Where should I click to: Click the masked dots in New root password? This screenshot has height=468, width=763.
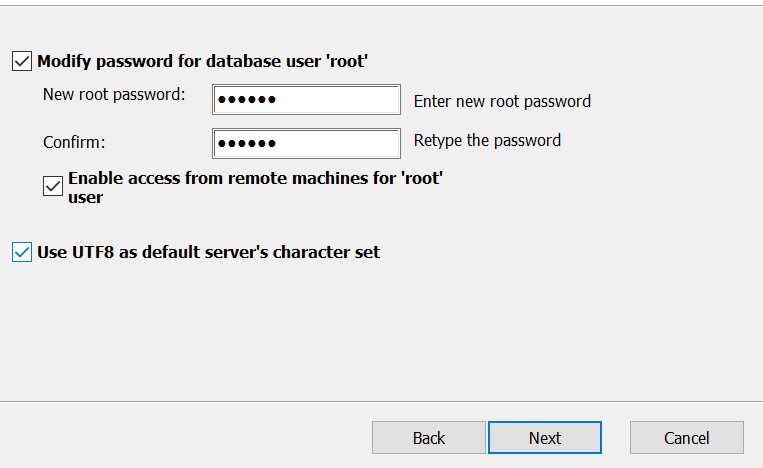pyautogui.click(x=247, y=100)
